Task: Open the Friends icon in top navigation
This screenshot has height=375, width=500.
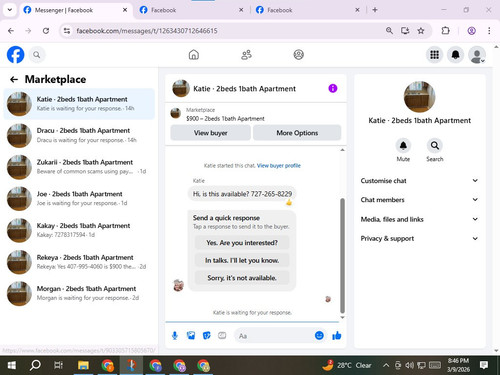Action: (246, 55)
